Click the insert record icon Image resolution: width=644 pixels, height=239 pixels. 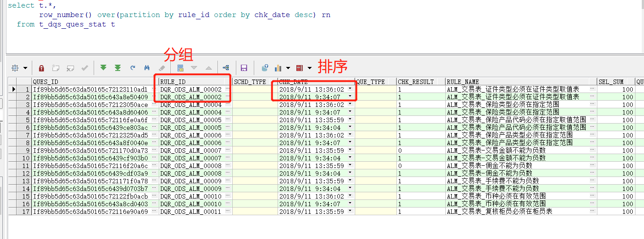point(56,68)
